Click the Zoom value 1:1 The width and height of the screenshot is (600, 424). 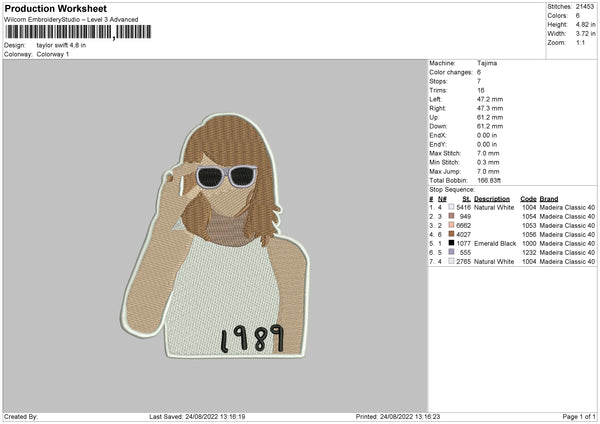[580, 42]
